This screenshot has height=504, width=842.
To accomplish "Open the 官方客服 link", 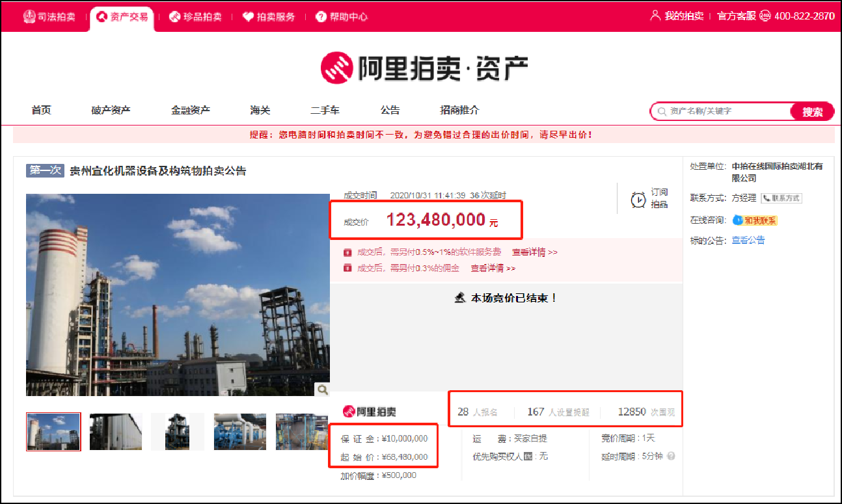I will [x=737, y=16].
